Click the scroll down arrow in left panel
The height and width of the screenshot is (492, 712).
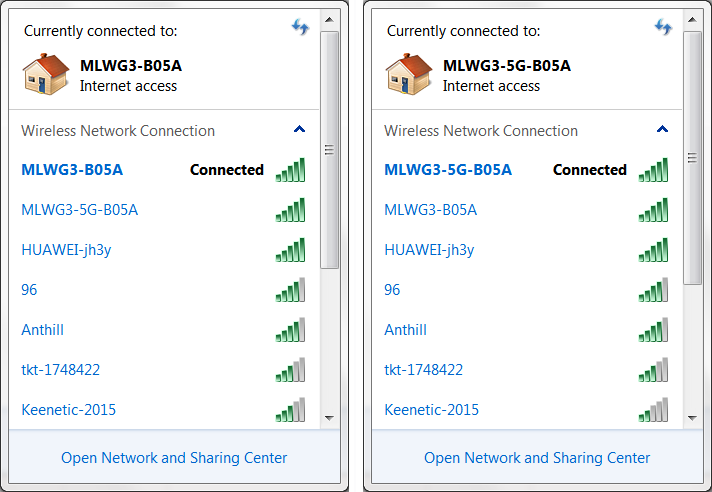[x=328, y=415]
